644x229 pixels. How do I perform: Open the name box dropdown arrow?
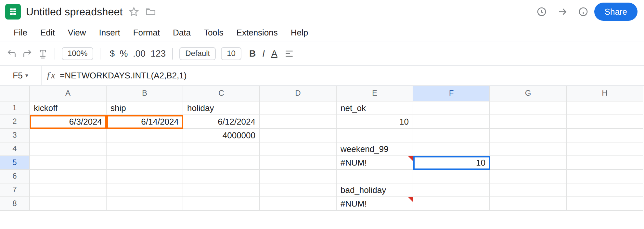coord(27,76)
